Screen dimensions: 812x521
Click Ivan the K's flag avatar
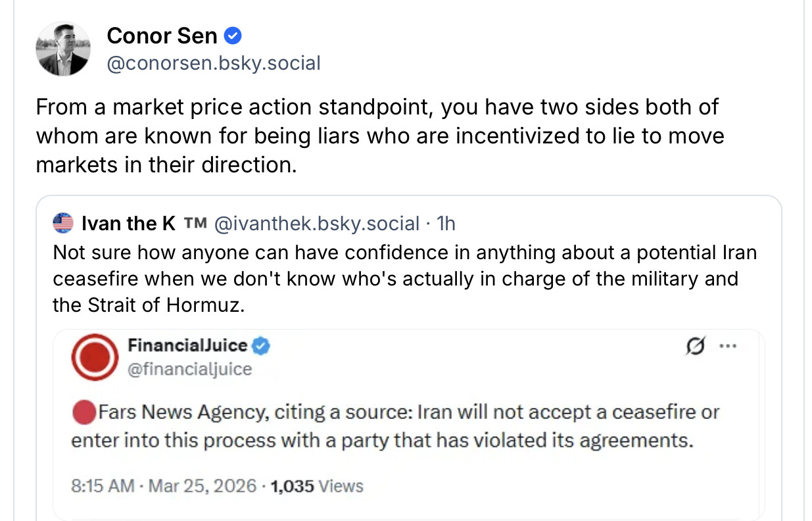pyautogui.click(x=63, y=224)
